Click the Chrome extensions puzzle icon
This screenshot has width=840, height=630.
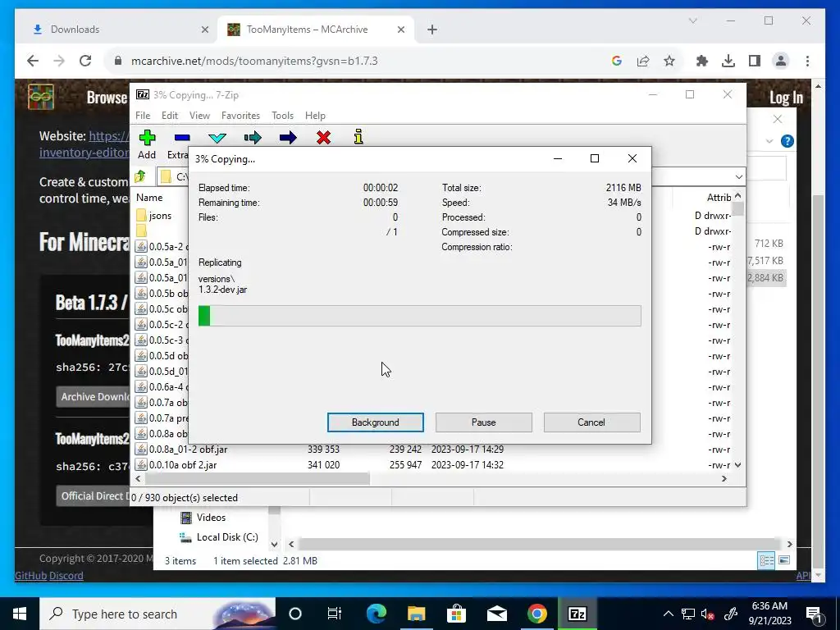coord(701,61)
